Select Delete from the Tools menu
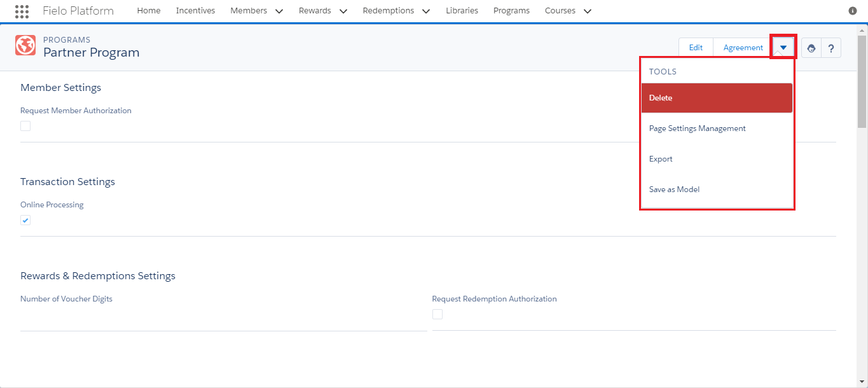868x388 pixels. [717, 98]
